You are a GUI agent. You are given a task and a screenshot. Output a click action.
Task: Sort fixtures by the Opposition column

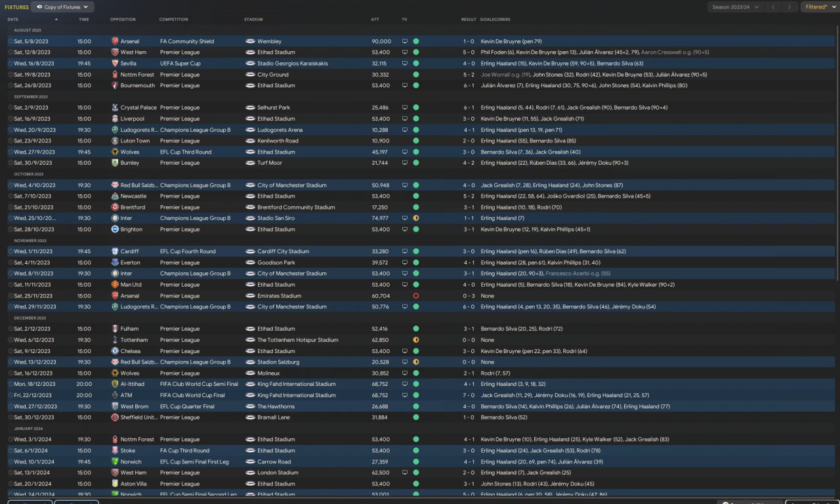pos(123,20)
